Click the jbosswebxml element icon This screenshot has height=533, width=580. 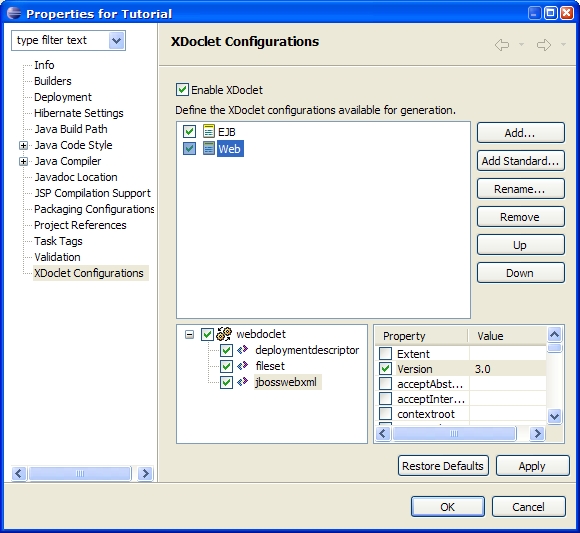[243, 382]
